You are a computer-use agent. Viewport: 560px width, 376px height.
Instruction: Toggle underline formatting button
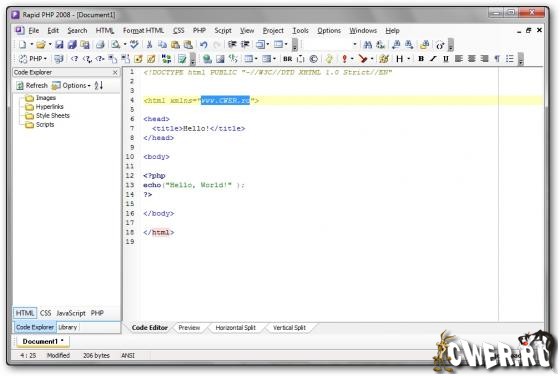pyautogui.click(x=446, y=59)
